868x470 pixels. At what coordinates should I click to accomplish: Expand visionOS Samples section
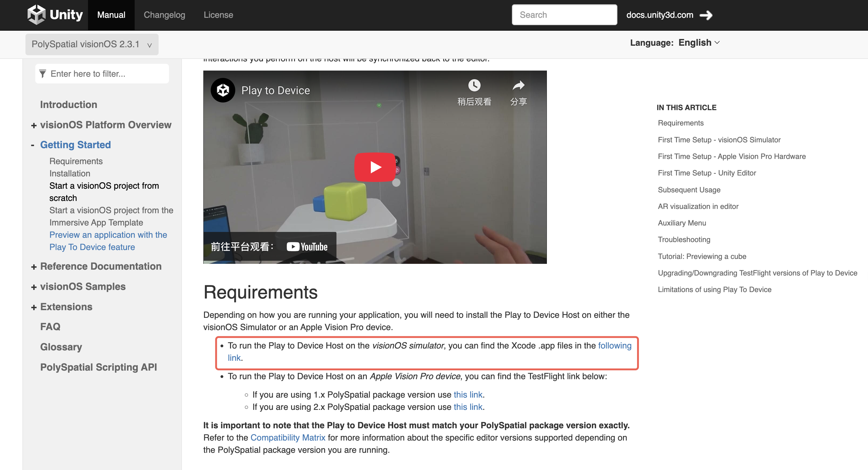coord(34,287)
